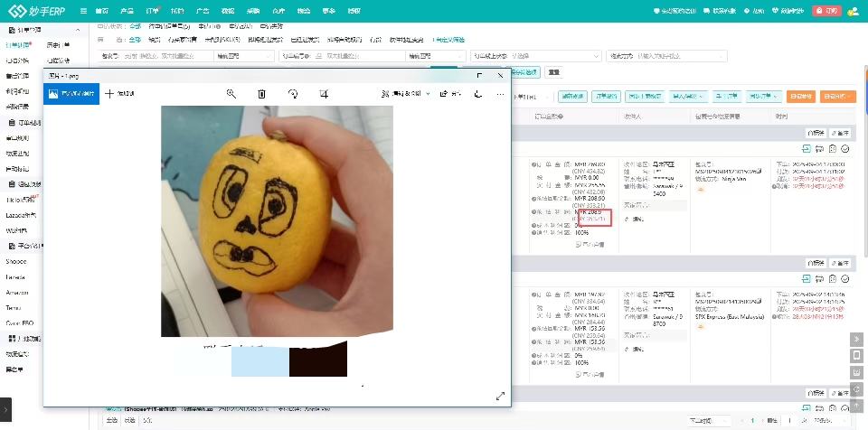This screenshot has width=868, height=430.
Task: Click the share icon in photo viewer
Action: (444, 94)
